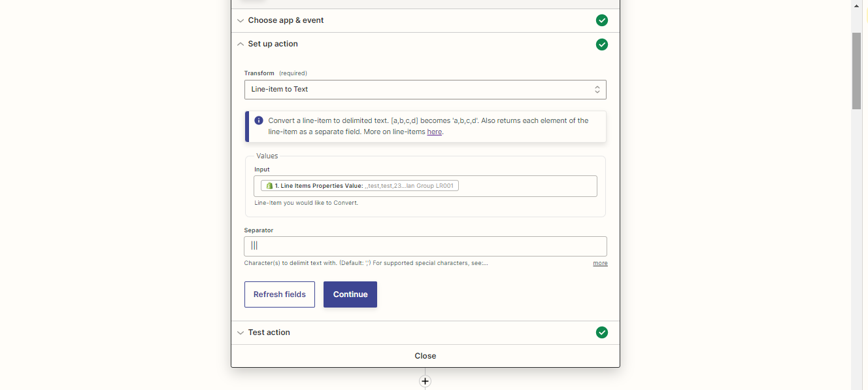Click the green checkmark beside Test action
Viewport: 868px width, 390px height.
[602, 332]
